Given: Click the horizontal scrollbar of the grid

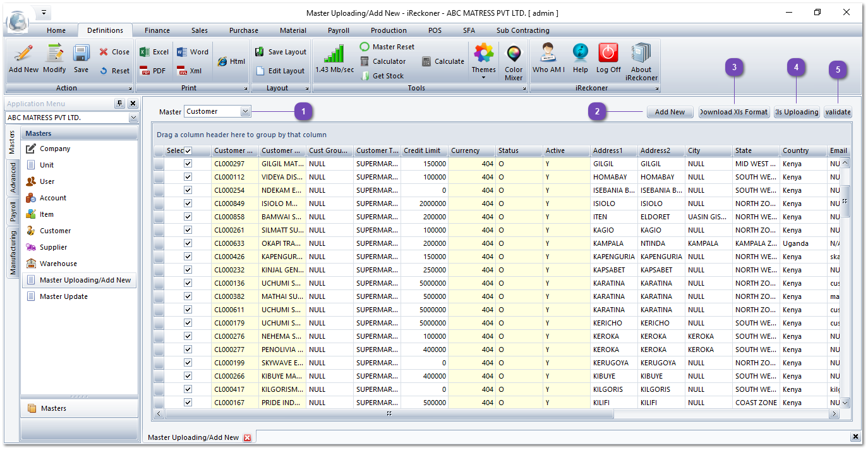Looking at the screenshot, I should pyautogui.click(x=389, y=414).
